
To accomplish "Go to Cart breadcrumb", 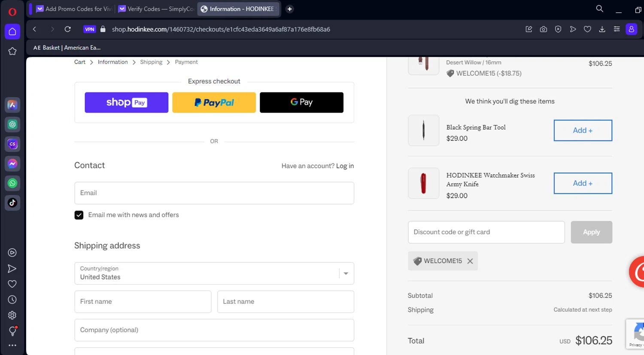I will point(80,62).
